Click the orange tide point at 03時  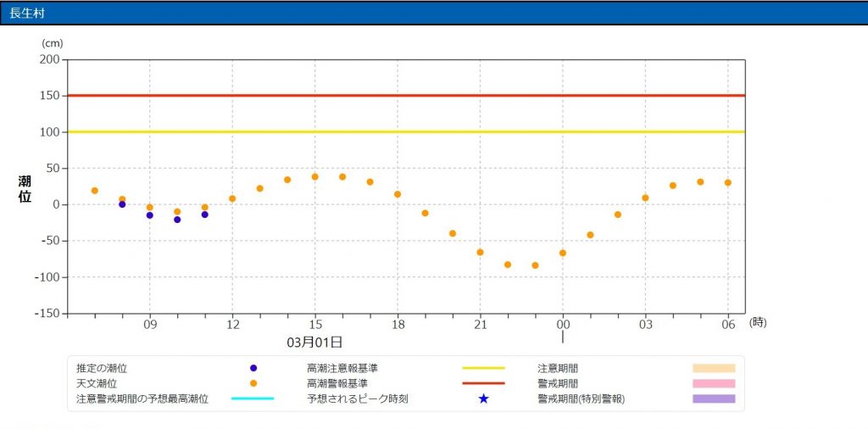tap(645, 198)
